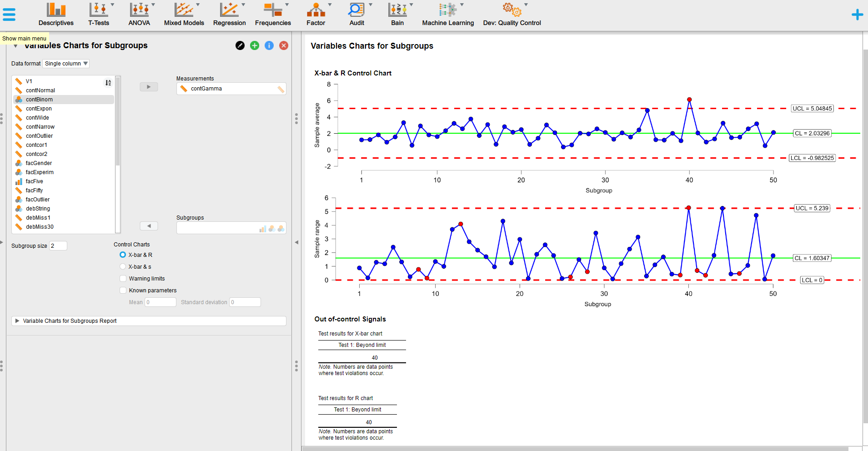The width and height of the screenshot is (868, 451).
Task: Remove the analysis with the red X icon
Action: tap(283, 45)
